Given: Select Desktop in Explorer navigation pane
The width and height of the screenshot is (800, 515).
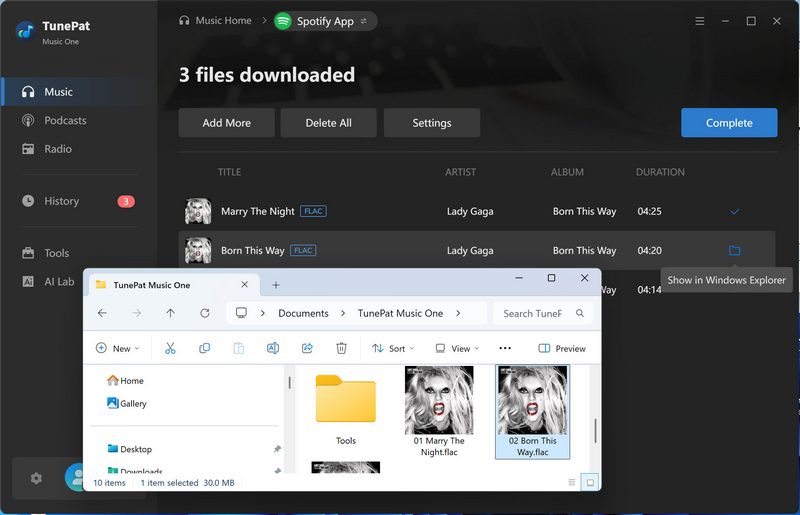Looking at the screenshot, I should tap(130, 449).
